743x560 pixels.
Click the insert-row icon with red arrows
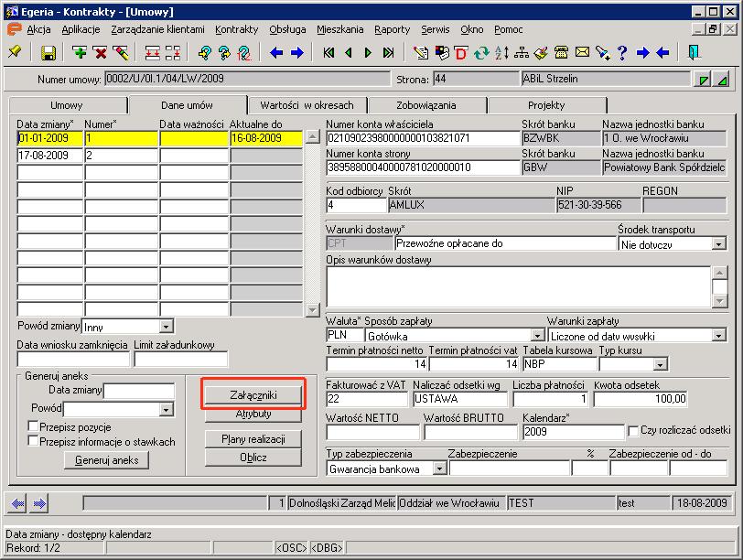[152, 52]
